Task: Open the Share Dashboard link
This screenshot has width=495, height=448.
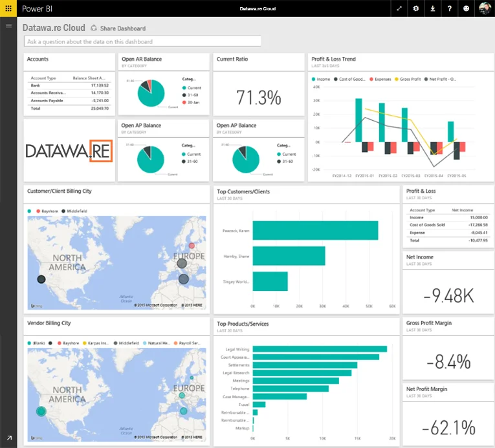Action: [x=123, y=28]
